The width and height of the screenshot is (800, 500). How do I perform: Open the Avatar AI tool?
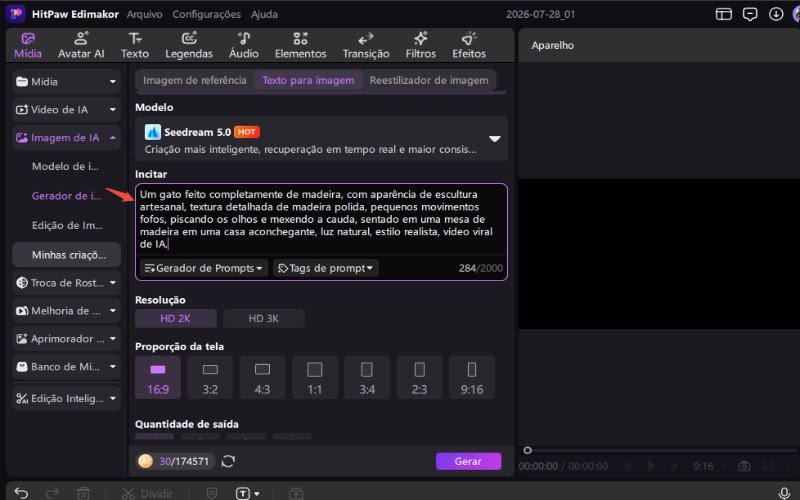click(x=81, y=45)
